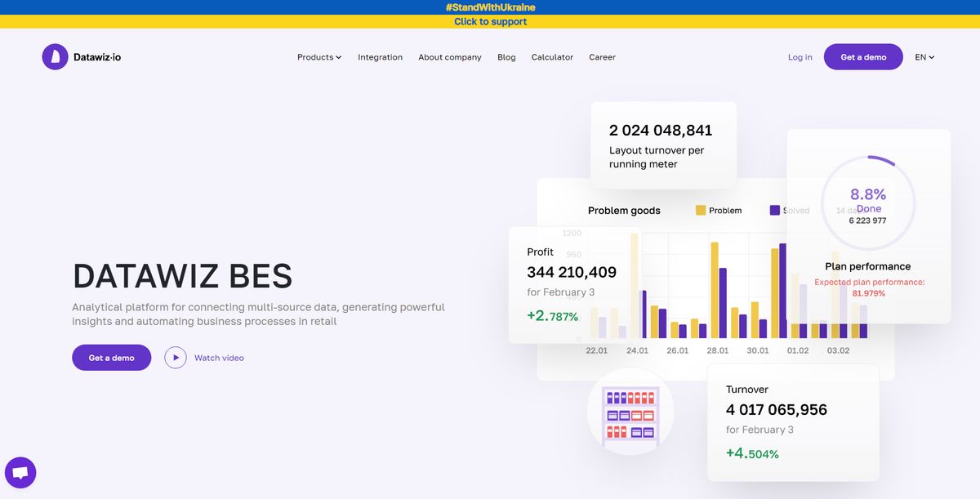Viewport: 980px width, 499px height.
Task: Click the retail shelf illustration icon
Action: (x=630, y=412)
